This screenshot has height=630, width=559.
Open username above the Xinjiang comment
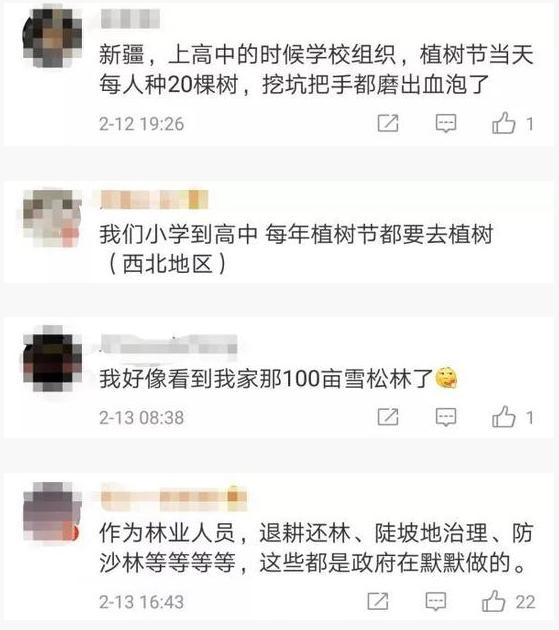(130, 19)
